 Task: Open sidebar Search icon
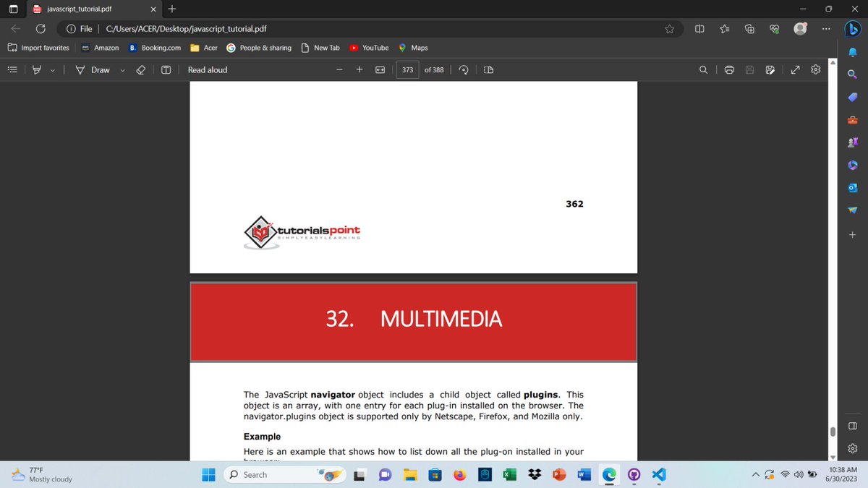[853, 74]
